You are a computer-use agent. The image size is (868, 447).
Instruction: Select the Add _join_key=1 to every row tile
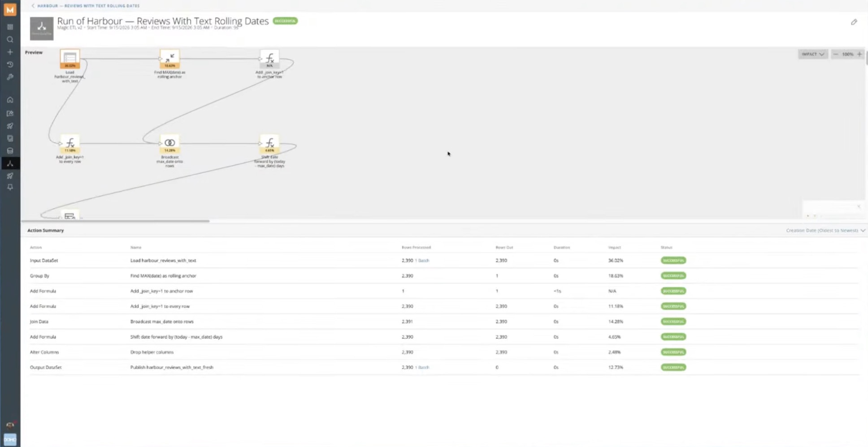[70, 143]
